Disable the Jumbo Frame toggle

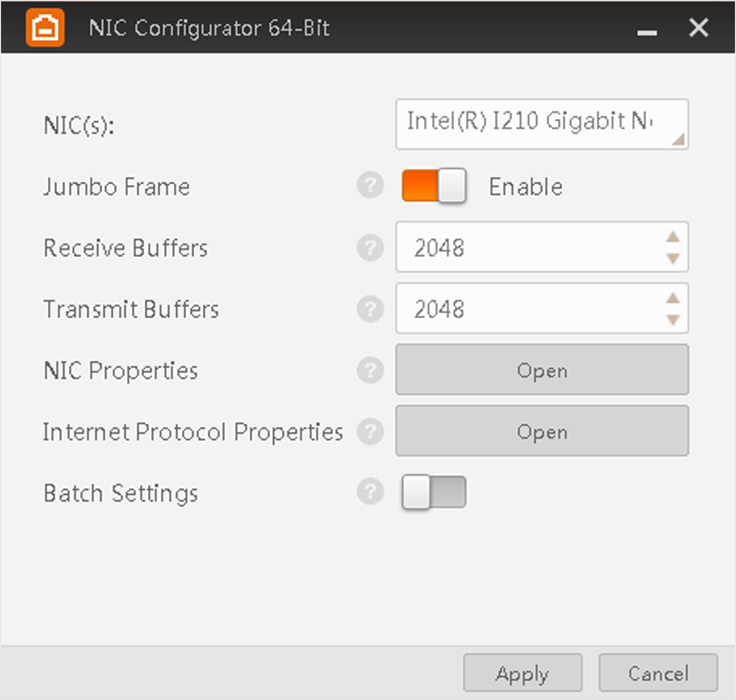click(x=434, y=186)
